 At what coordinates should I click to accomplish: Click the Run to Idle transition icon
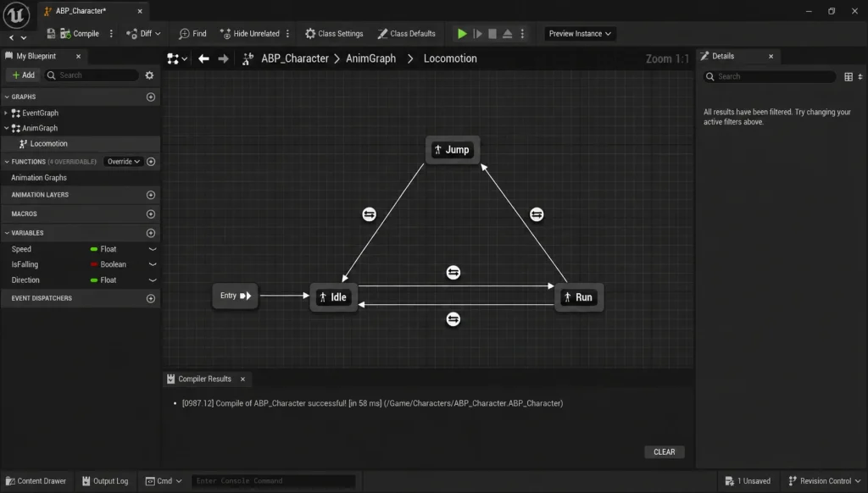453,319
